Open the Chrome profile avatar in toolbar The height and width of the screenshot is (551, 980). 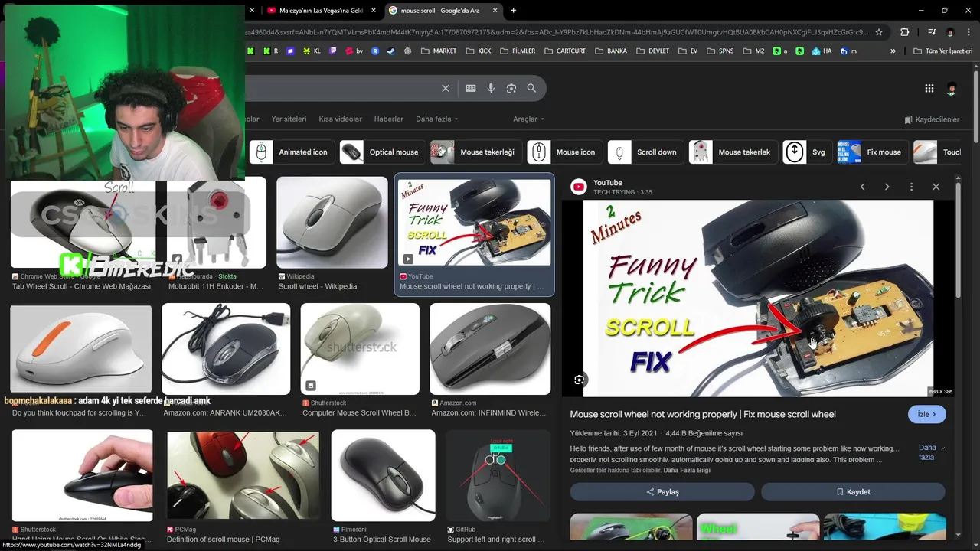pyautogui.click(x=950, y=32)
